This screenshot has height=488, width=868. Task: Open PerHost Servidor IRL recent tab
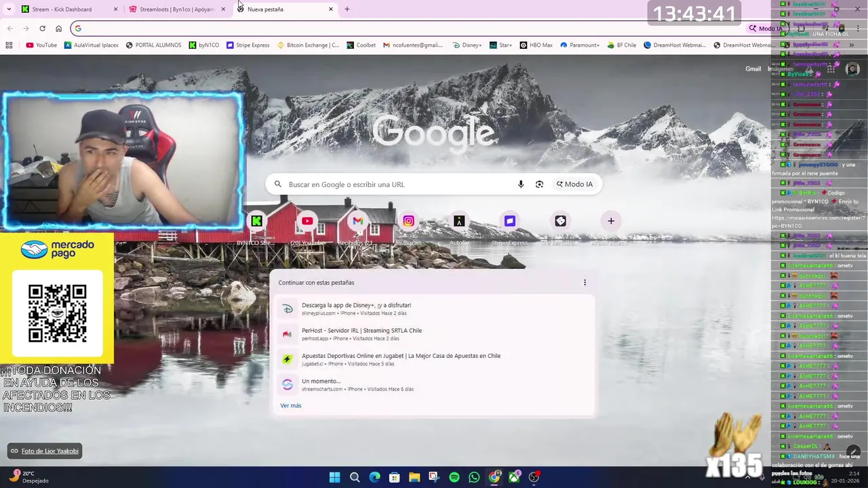pyautogui.click(x=433, y=334)
